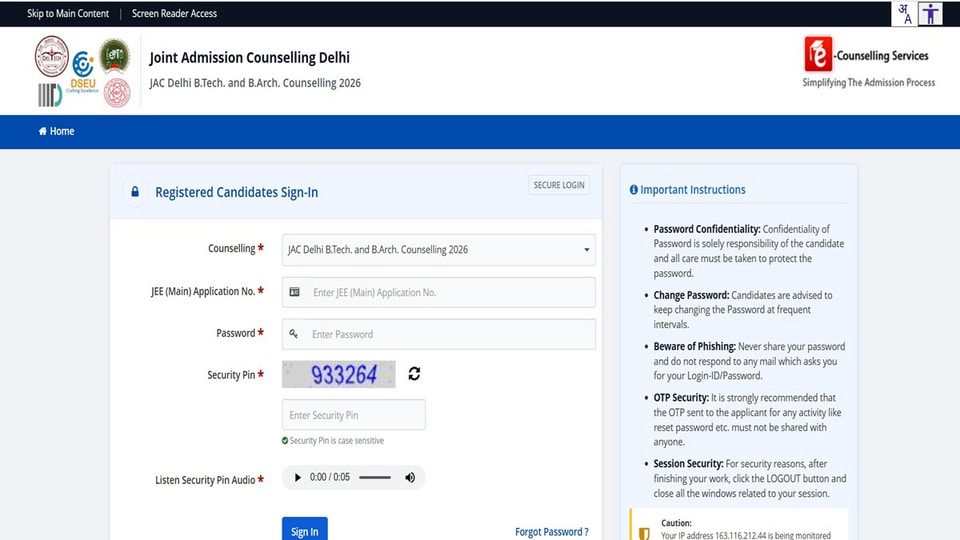Click the DSEU logo
This screenshot has width=960, height=540.
coord(83,73)
